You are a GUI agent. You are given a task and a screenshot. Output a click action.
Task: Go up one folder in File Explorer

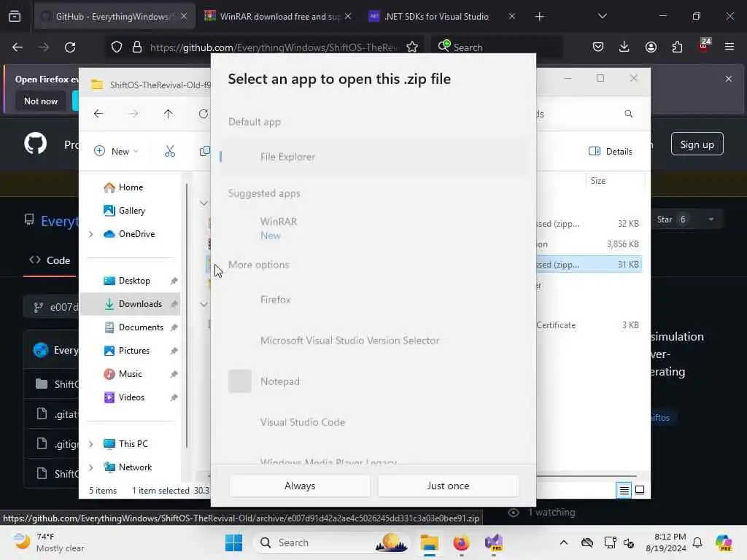(x=169, y=114)
